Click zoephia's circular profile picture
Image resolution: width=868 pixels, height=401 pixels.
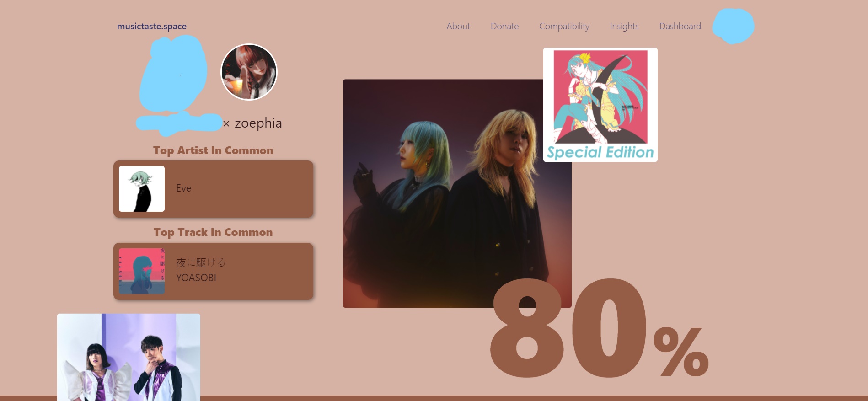[249, 72]
